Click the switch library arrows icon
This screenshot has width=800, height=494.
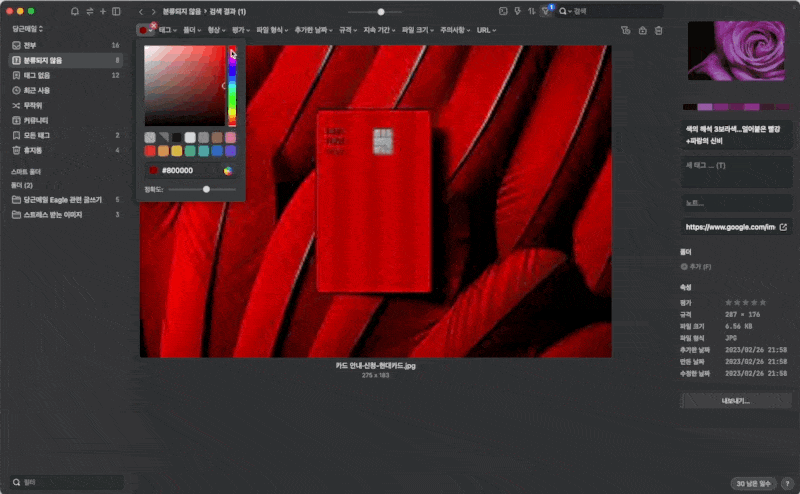click(x=90, y=11)
